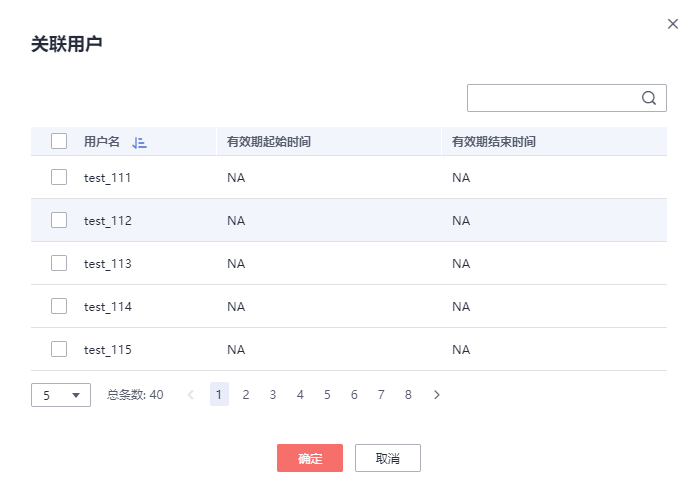Tick the select-all header checkbox
This screenshot has height=504, width=693.
(59, 141)
